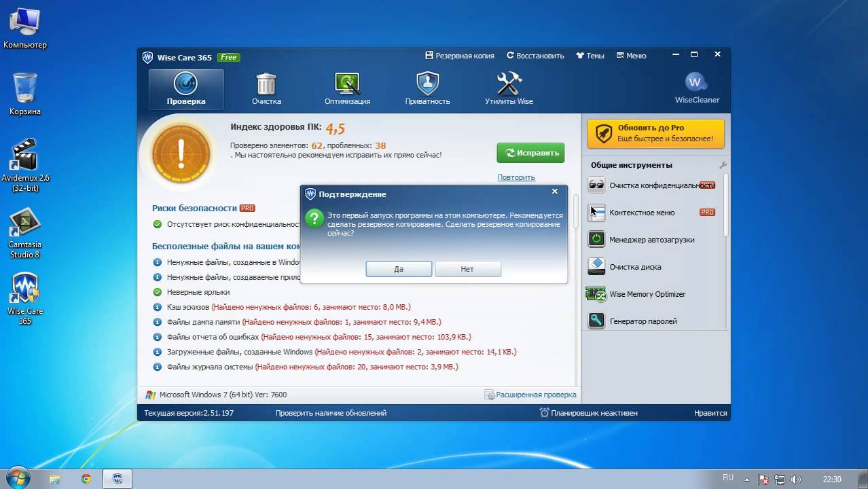Viewport: 868px width, 489px height.
Task: Click the Нравится link
Action: click(x=710, y=413)
